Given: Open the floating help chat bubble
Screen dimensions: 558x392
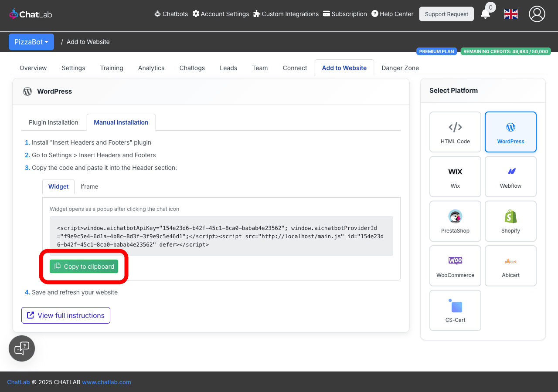Looking at the screenshot, I should [22, 348].
